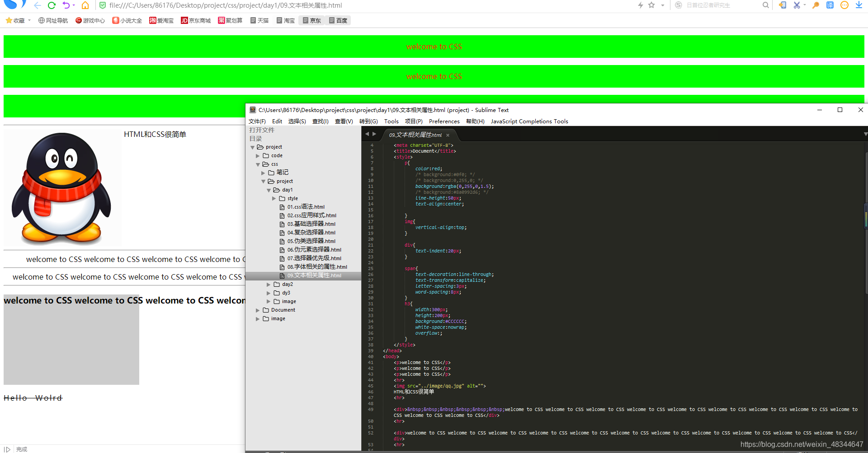
Task: Close the 09.文本相关属性.html tab
Action: (x=448, y=135)
